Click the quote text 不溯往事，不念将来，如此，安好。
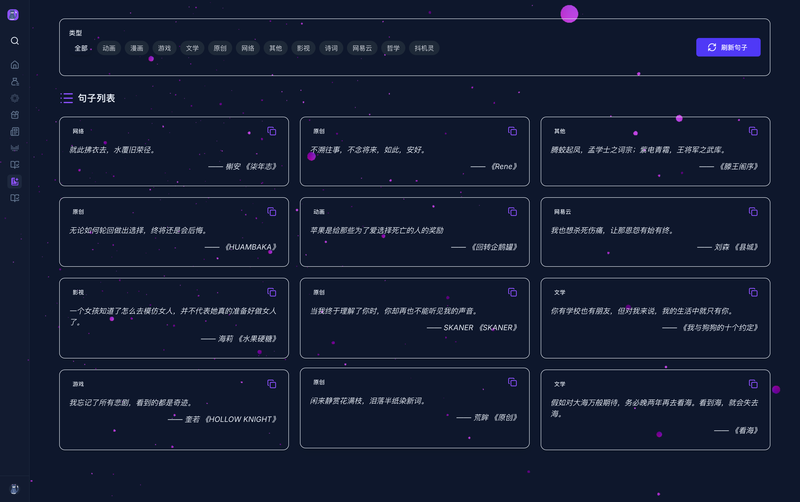This screenshot has width=800, height=502. point(368,150)
